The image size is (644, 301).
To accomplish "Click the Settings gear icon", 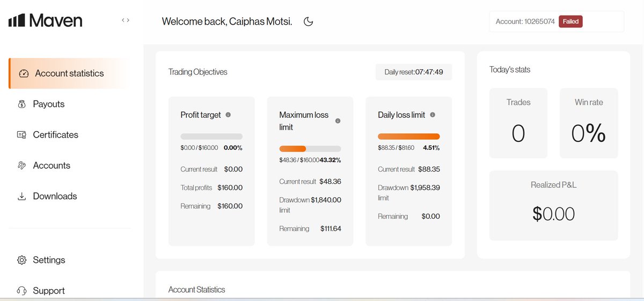I will 22,260.
